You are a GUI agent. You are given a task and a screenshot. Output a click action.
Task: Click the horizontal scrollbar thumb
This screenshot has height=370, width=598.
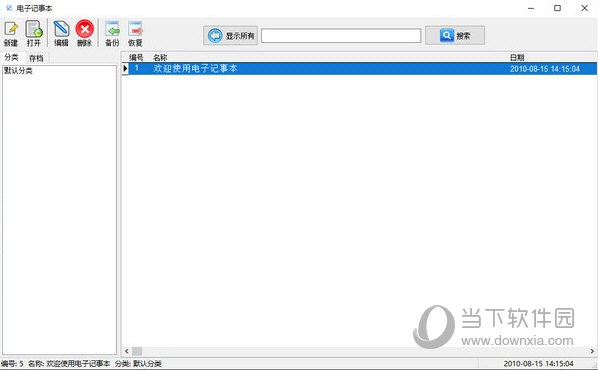137,351
